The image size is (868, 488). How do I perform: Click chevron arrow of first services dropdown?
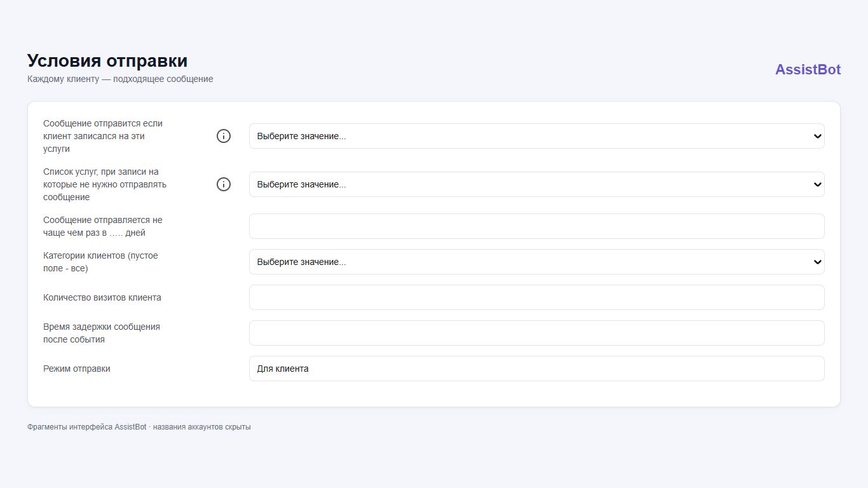(817, 136)
